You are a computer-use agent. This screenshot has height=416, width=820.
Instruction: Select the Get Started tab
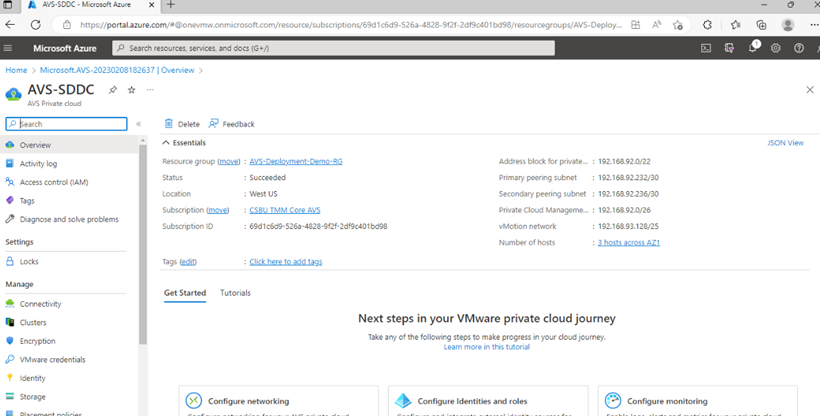pos(185,293)
